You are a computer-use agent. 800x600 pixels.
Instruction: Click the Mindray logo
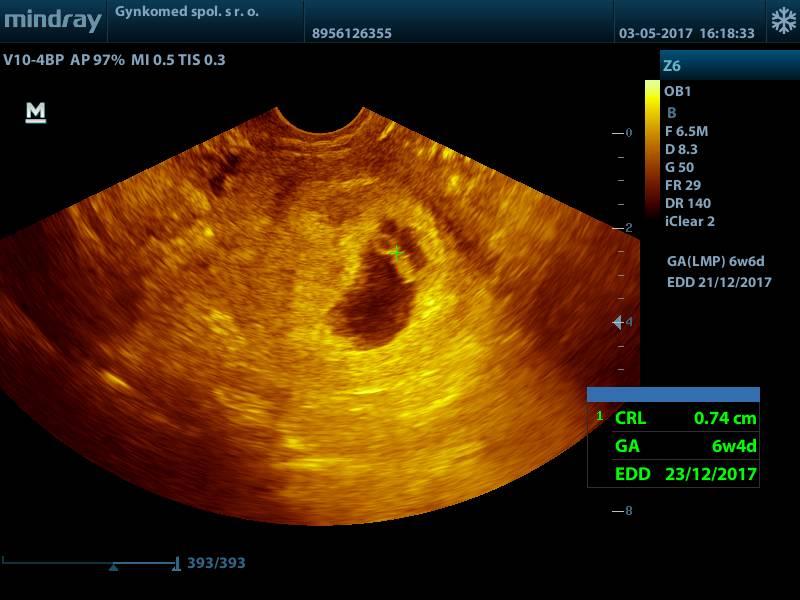52,21
